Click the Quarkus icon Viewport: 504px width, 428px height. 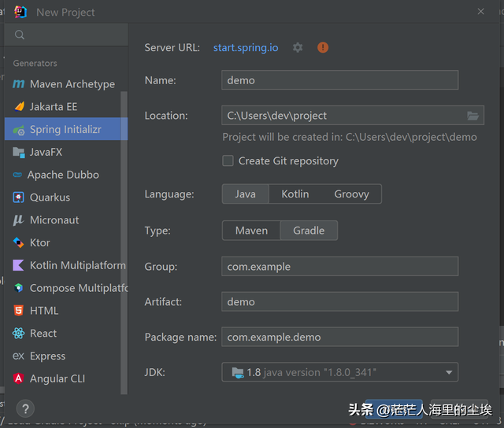point(18,197)
